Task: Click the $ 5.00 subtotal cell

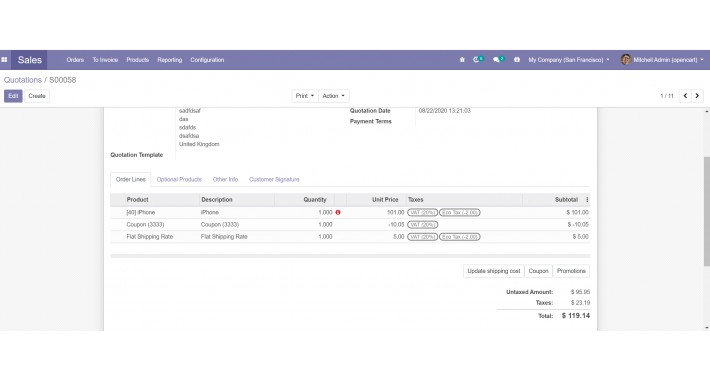Action: [x=580, y=237]
